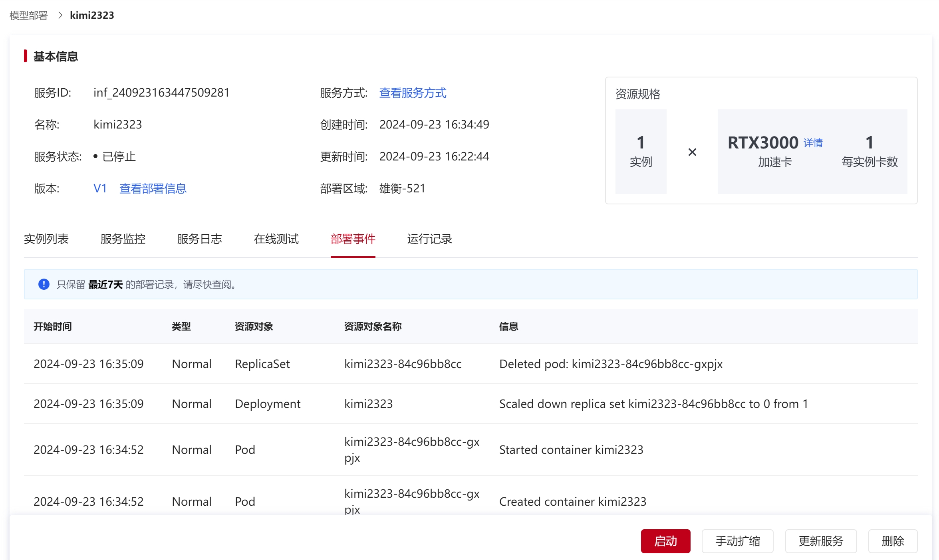Click the 更新服务 button
Viewport: 939px width, 560px height.
point(821,541)
